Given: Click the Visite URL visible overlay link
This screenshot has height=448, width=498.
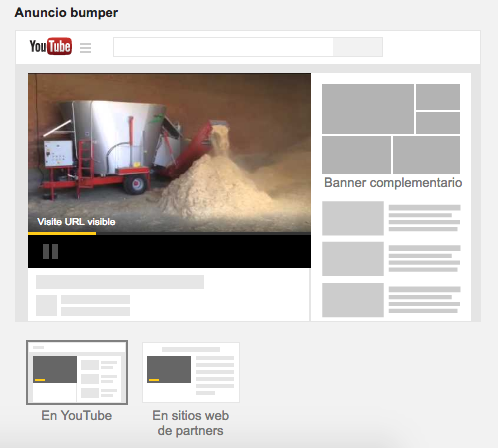Looking at the screenshot, I should coord(76,222).
